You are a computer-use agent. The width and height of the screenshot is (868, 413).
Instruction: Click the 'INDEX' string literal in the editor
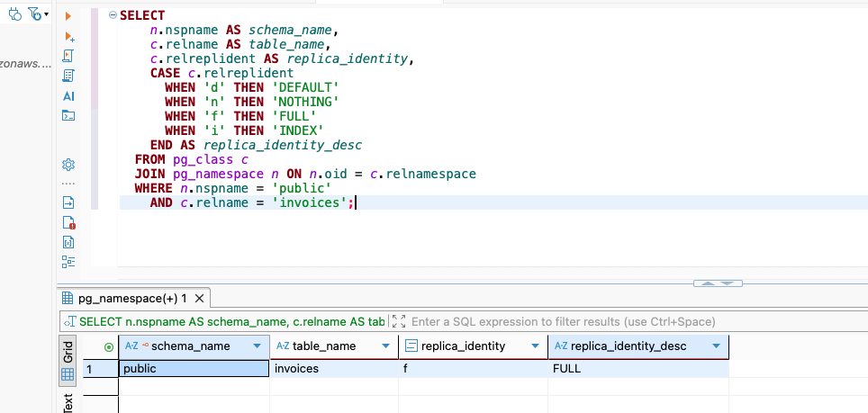(x=298, y=131)
